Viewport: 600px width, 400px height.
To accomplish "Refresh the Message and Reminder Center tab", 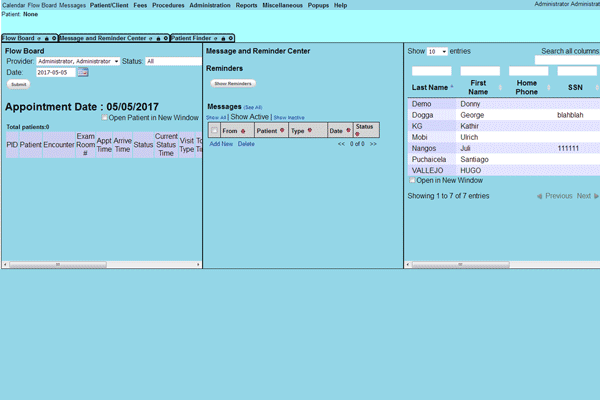I will pos(148,38).
